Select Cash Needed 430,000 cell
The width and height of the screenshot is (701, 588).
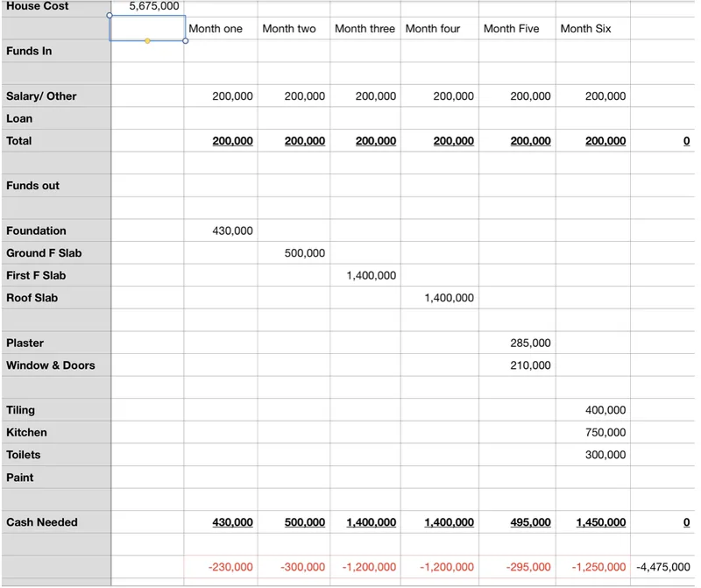pos(221,522)
